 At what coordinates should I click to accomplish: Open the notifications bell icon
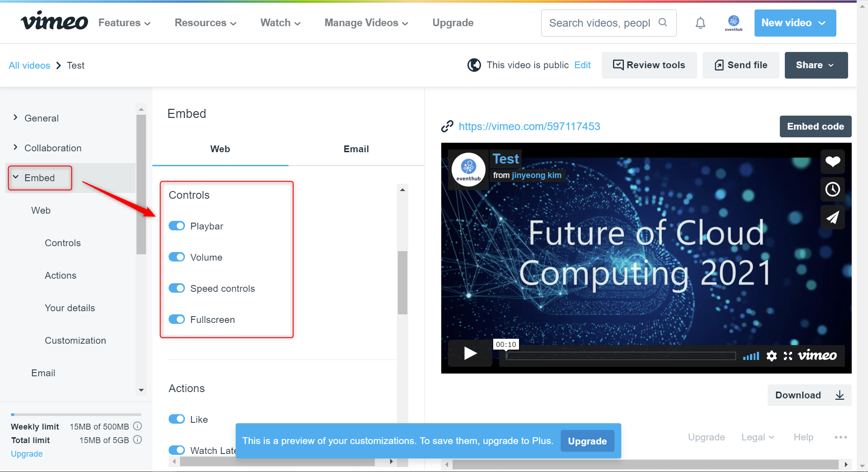pos(700,23)
